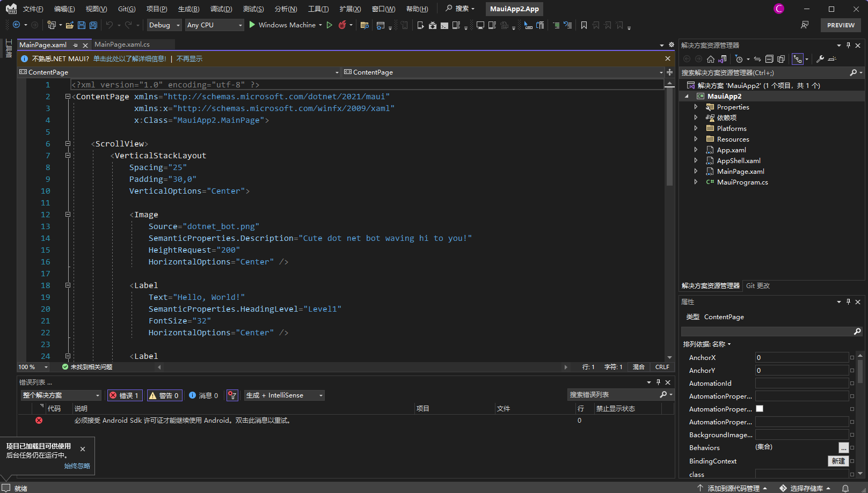Click the AnchorX value field
The height and width of the screenshot is (493, 868).
(x=802, y=357)
